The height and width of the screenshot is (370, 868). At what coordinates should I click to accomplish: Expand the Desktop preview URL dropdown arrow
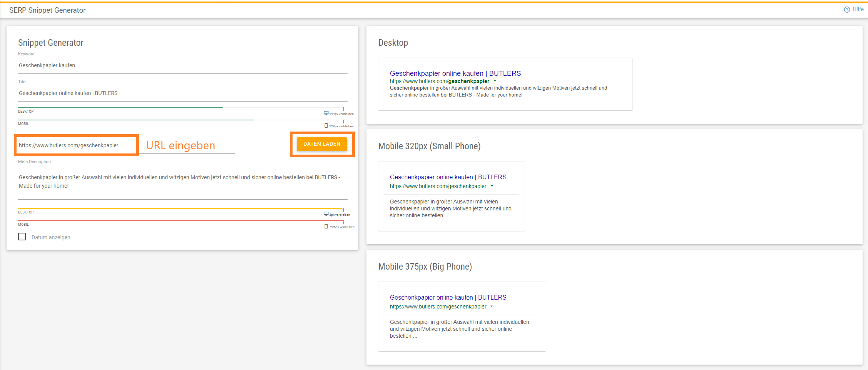495,81
